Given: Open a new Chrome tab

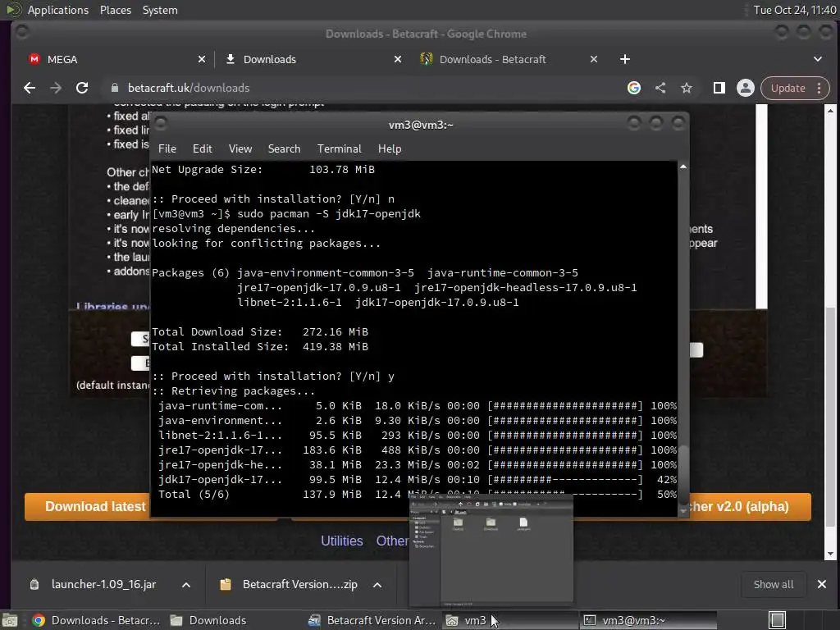Looking at the screenshot, I should [x=624, y=59].
